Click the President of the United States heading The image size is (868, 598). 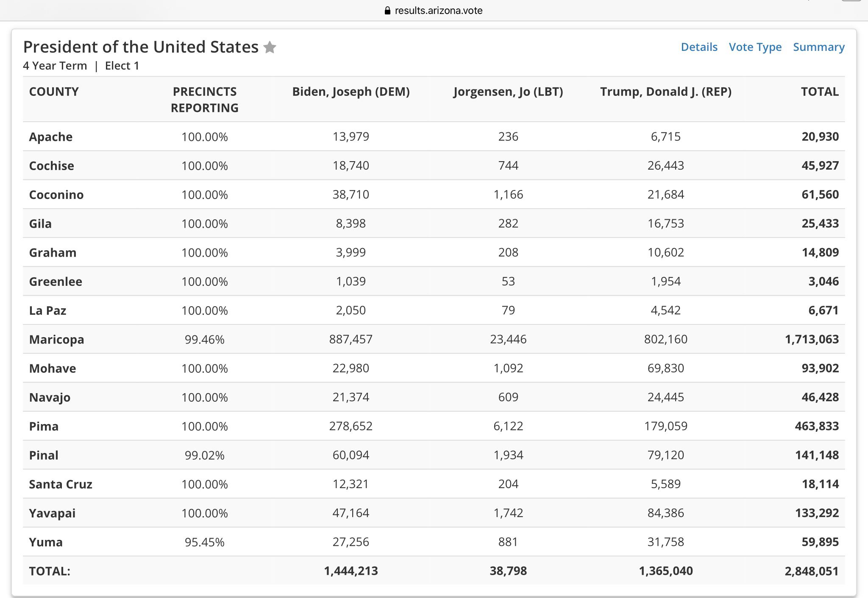[x=141, y=47]
